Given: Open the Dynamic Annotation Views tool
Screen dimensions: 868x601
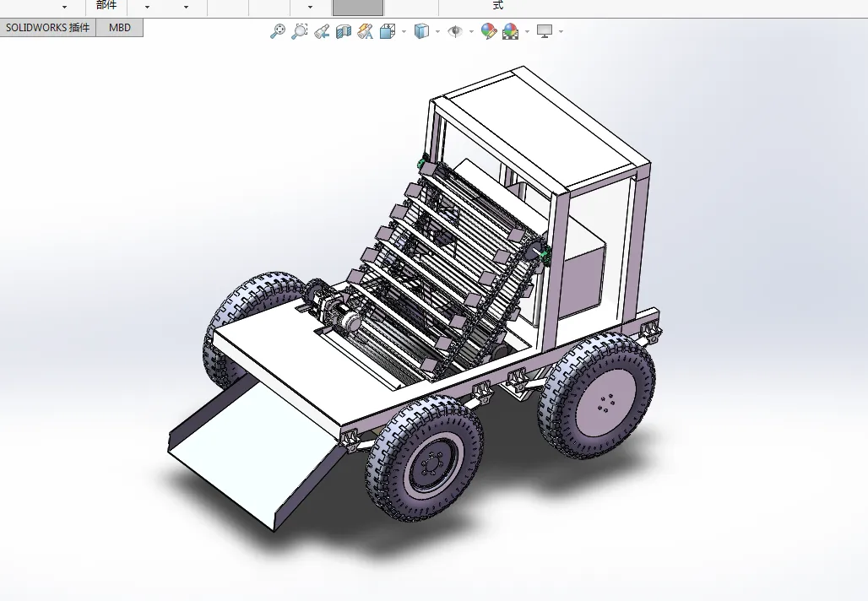Looking at the screenshot, I should 366,31.
